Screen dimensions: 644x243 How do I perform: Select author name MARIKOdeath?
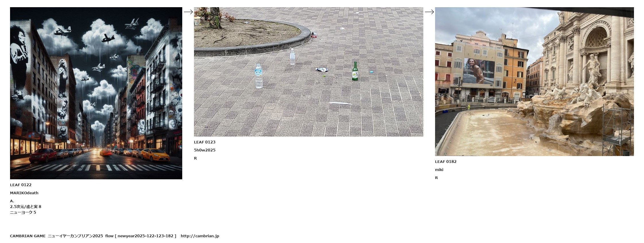coord(24,193)
